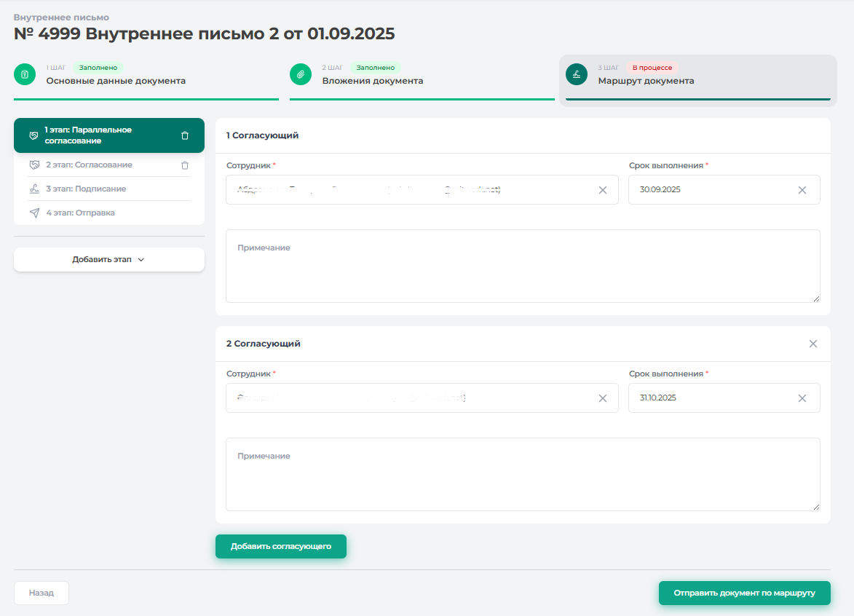Select 4 этап: Отправка in stage list

coord(80,213)
